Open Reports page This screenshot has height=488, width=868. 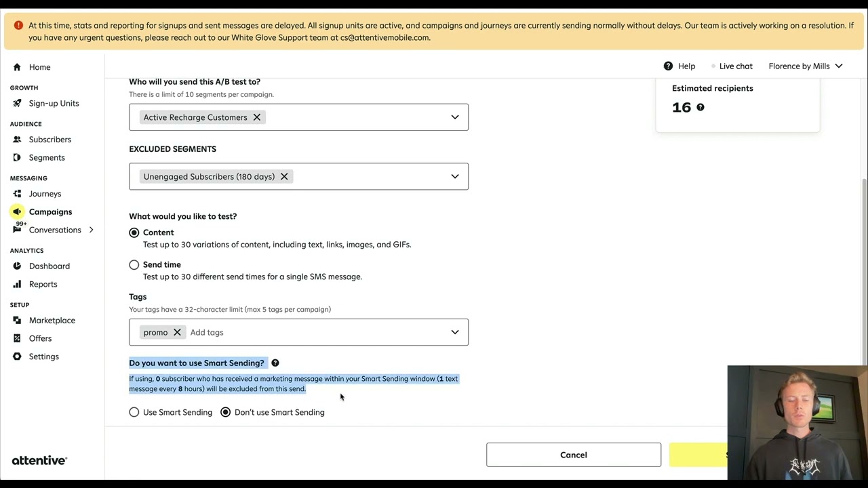tap(43, 284)
